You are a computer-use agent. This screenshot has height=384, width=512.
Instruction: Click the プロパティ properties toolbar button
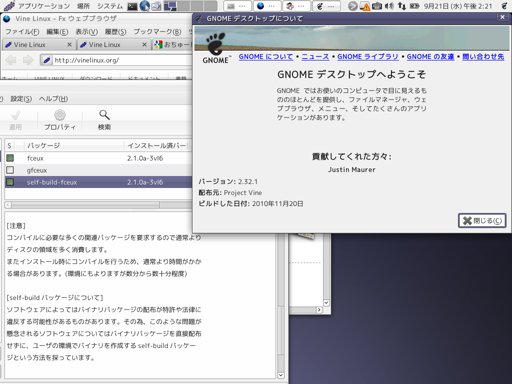click(x=60, y=120)
